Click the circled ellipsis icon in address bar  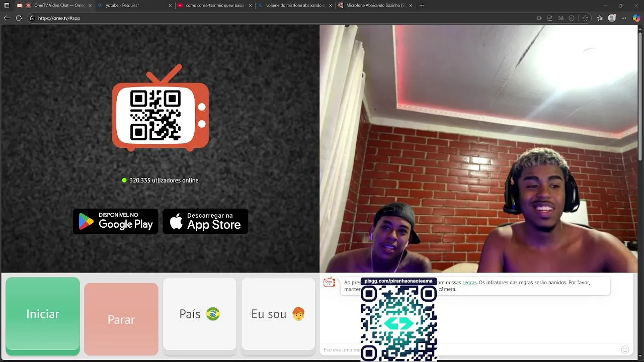(572, 18)
